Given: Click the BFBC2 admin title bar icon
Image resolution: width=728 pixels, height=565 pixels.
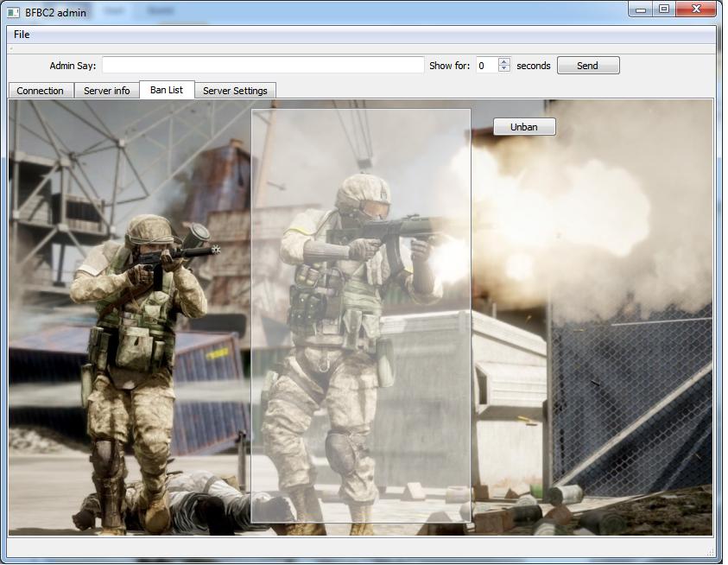Looking at the screenshot, I should [13, 13].
